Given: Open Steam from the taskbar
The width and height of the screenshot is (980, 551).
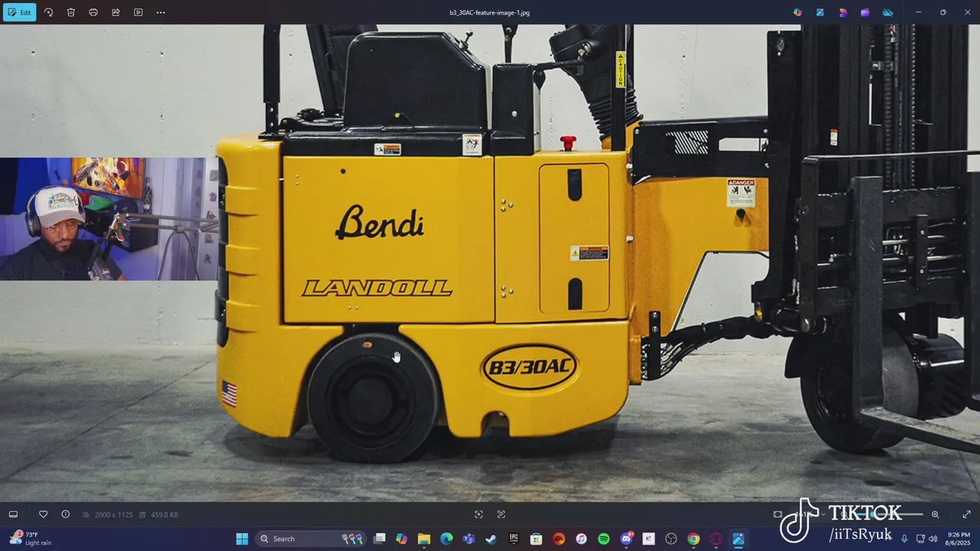Looking at the screenshot, I should point(491,539).
